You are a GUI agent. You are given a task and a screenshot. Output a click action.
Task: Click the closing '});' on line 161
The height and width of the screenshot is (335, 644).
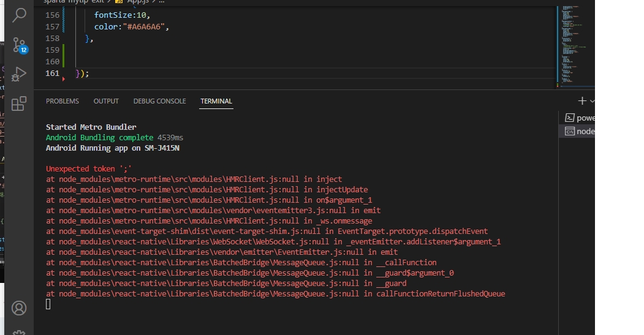pos(82,73)
